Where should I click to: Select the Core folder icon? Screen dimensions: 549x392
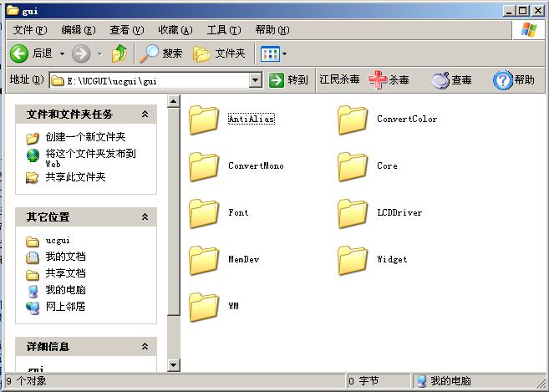coord(353,167)
